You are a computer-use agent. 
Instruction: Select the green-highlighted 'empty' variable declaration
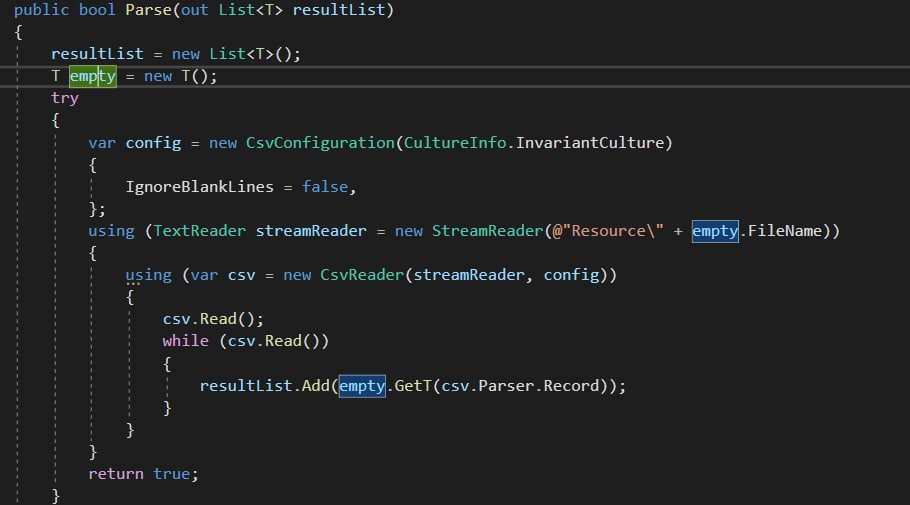[x=93, y=76]
